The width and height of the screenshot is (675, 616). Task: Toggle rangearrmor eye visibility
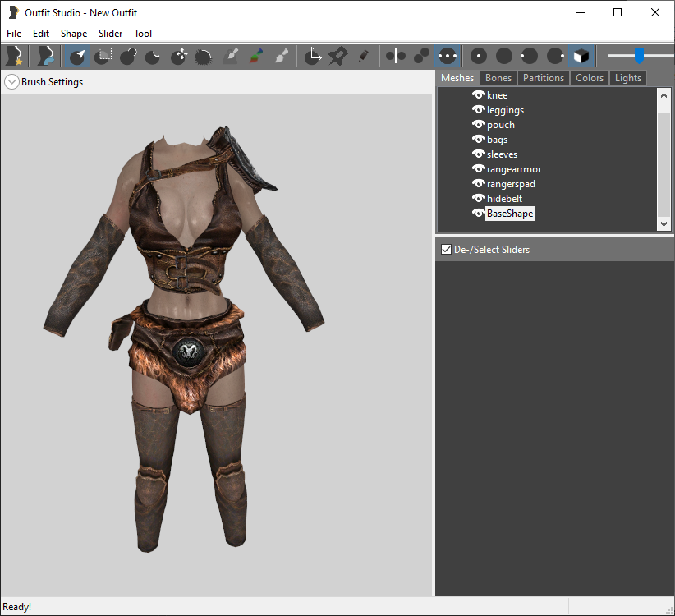coord(478,168)
